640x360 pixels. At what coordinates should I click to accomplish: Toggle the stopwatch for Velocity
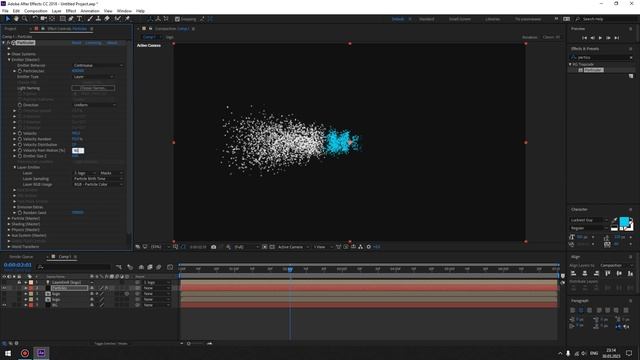[20, 133]
